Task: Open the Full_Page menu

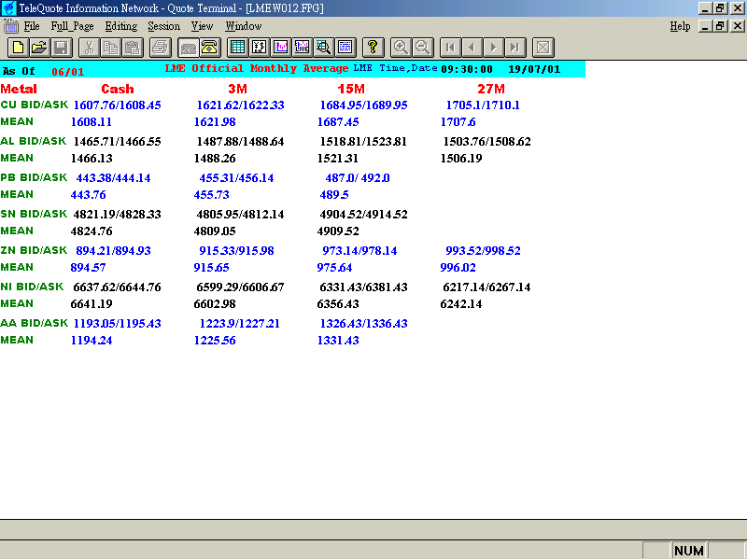Action: [x=73, y=26]
